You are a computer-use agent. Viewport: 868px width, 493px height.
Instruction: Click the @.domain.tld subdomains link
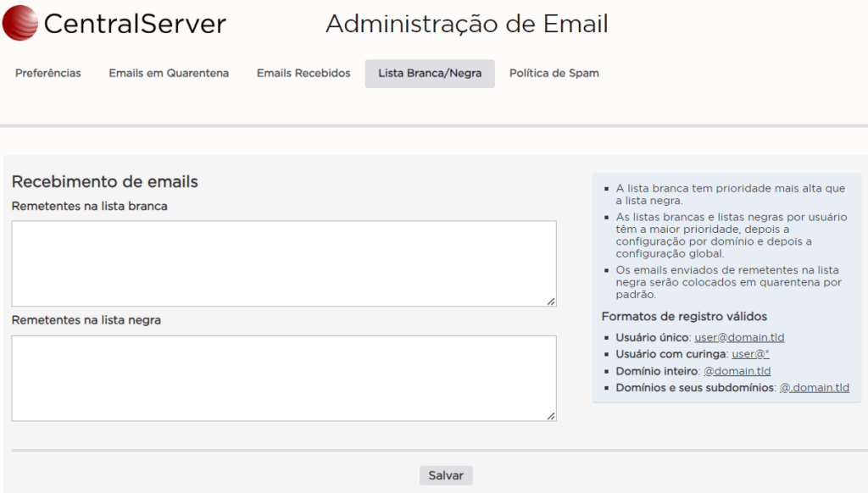814,388
